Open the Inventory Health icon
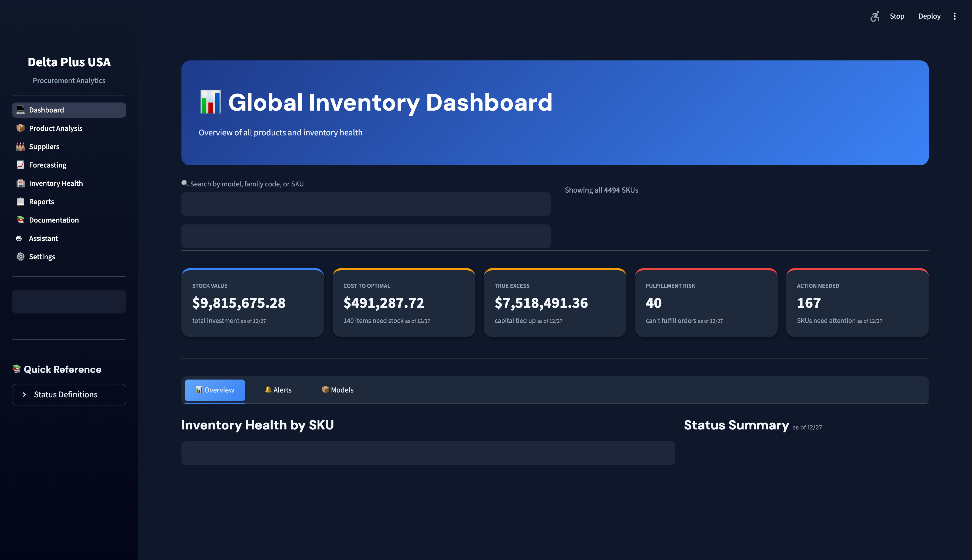 [x=20, y=183]
